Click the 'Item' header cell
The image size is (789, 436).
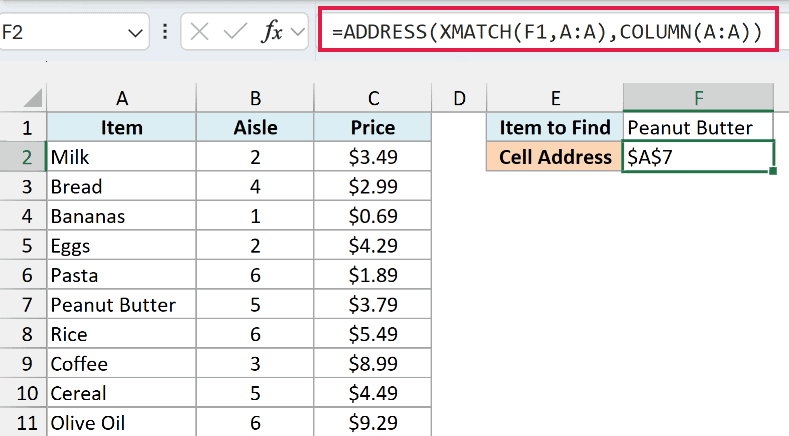(x=121, y=127)
